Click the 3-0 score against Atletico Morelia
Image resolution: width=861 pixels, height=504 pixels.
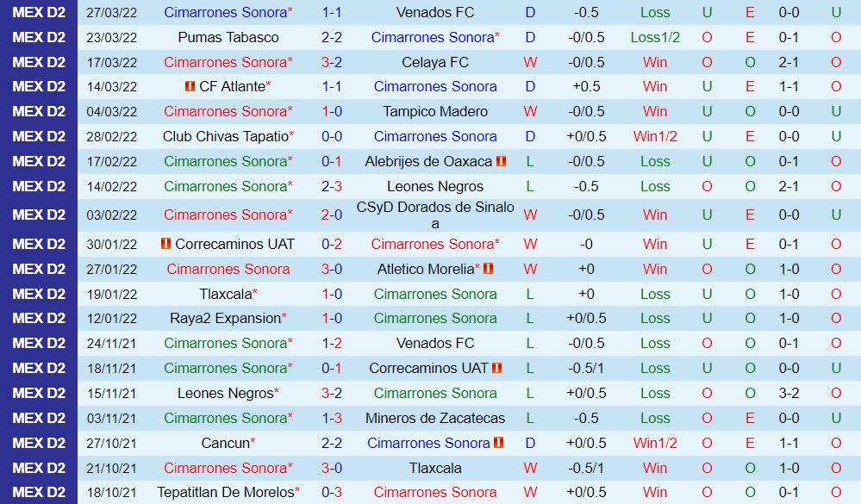(332, 269)
